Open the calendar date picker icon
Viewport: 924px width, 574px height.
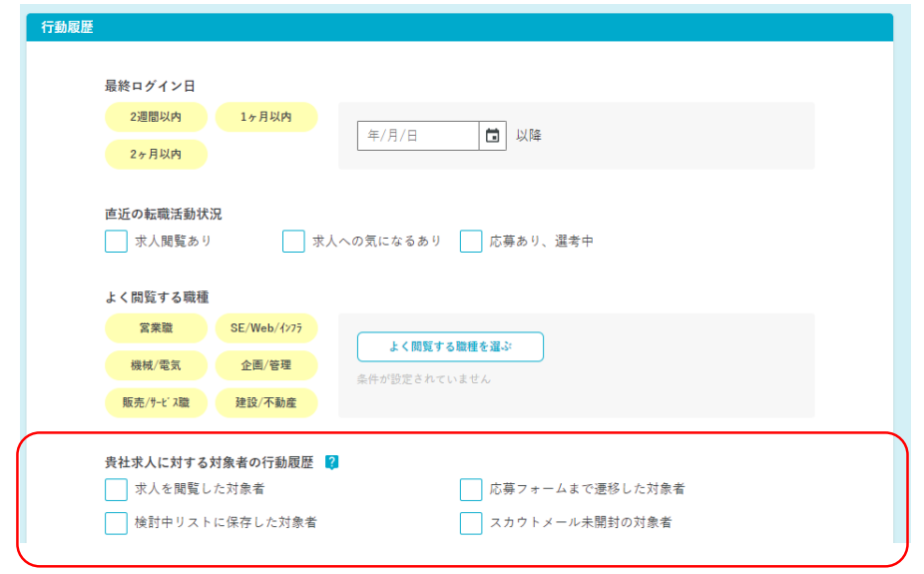[492, 136]
